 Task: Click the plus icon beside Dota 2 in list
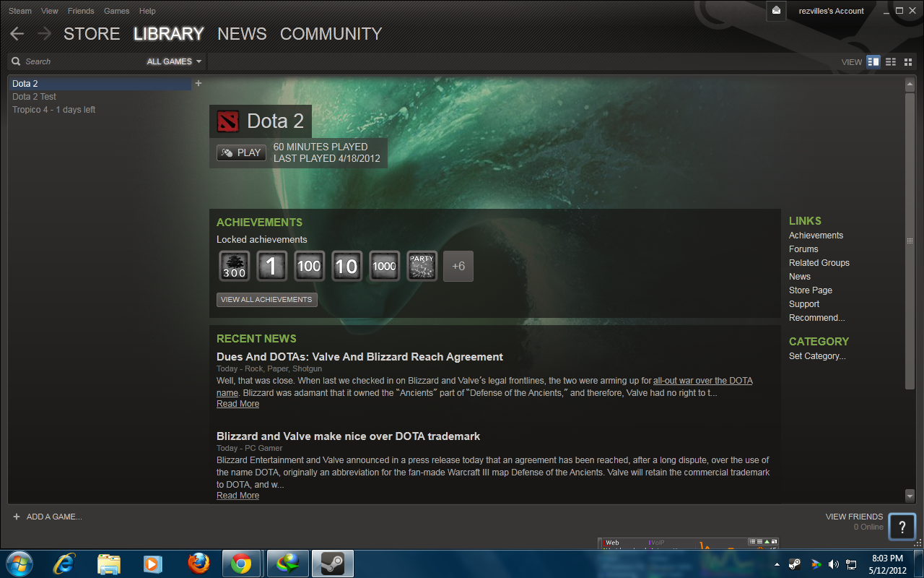199,83
